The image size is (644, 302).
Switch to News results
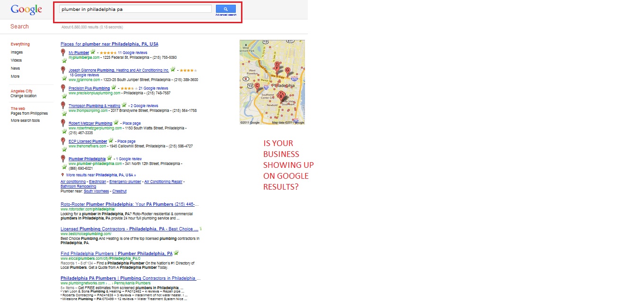tap(16, 68)
